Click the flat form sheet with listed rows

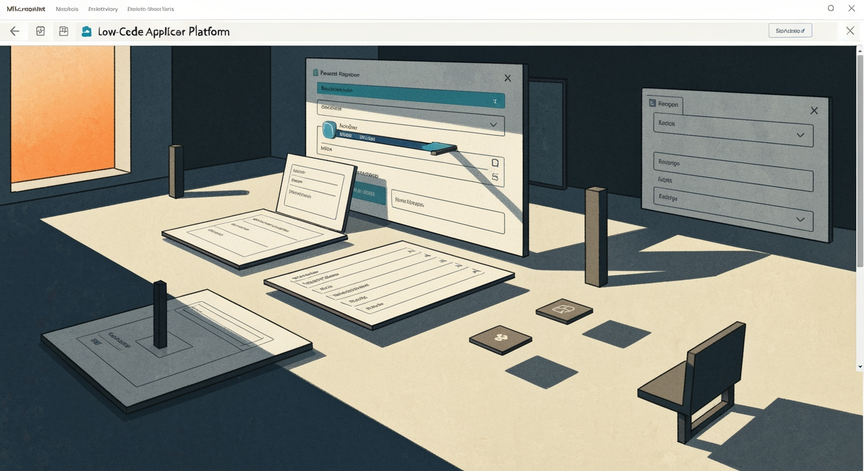click(389, 284)
